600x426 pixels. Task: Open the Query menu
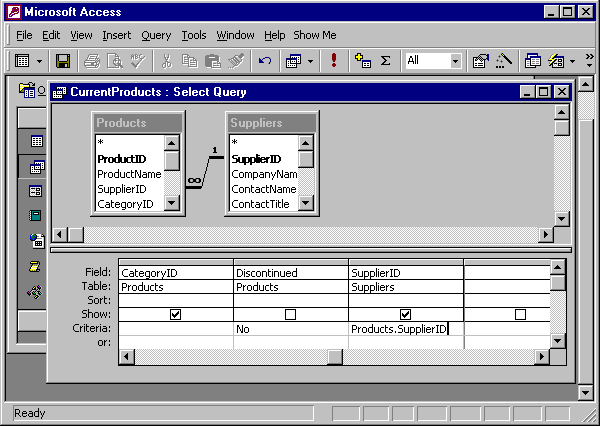tap(156, 35)
